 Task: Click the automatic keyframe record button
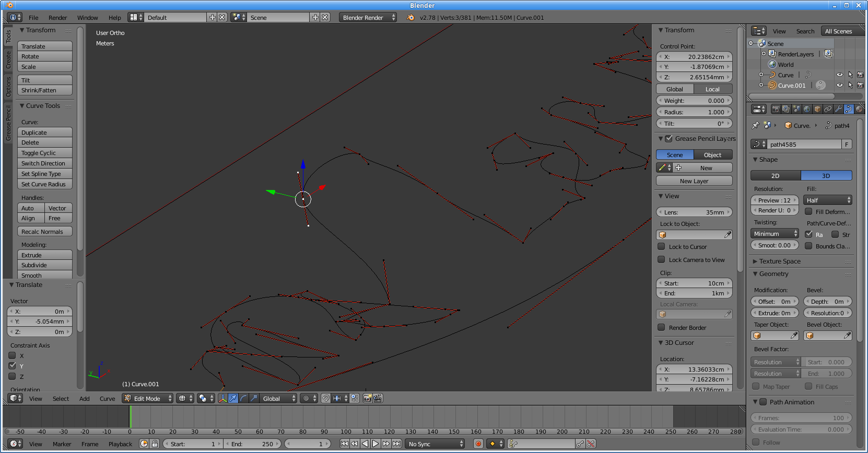click(x=478, y=444)
